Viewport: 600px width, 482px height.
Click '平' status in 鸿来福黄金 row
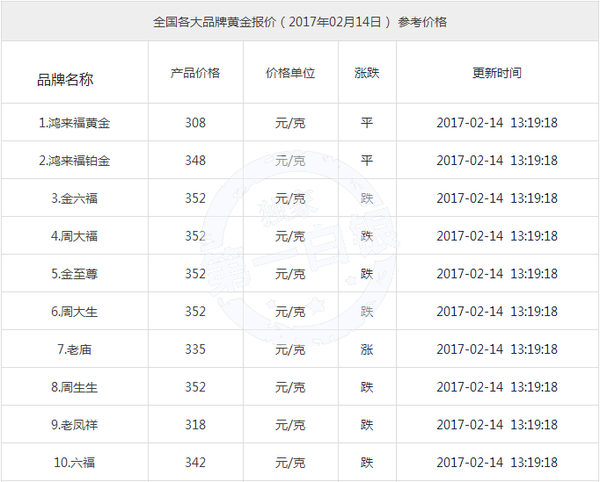[x=367, y=123]
